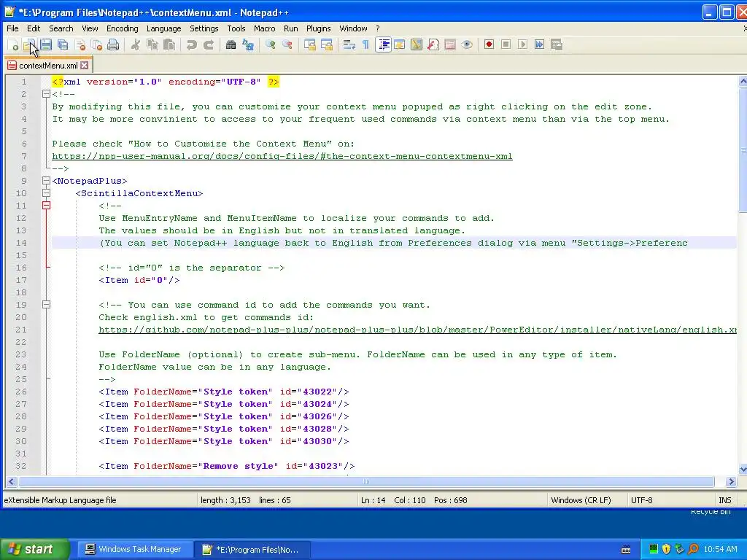Click the Stop Recording macro icon
747x560 pixels.
(506, 44)
